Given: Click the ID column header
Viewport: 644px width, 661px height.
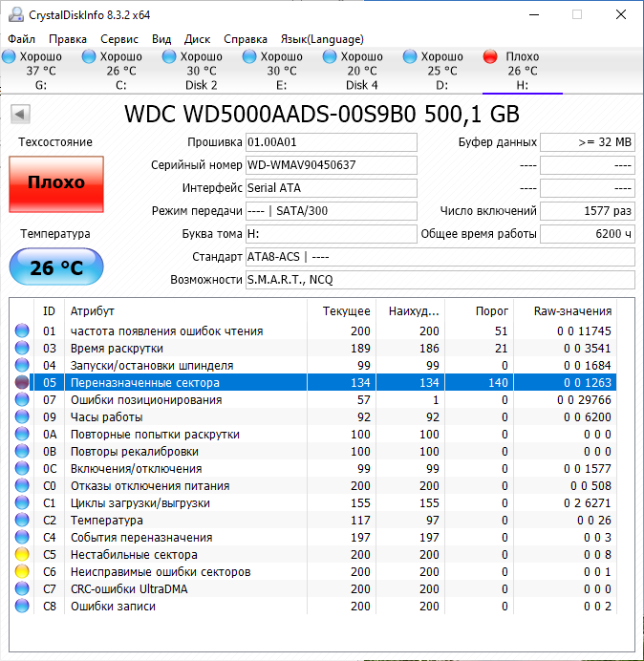Looking at the screenshot, I should point(49,311).
